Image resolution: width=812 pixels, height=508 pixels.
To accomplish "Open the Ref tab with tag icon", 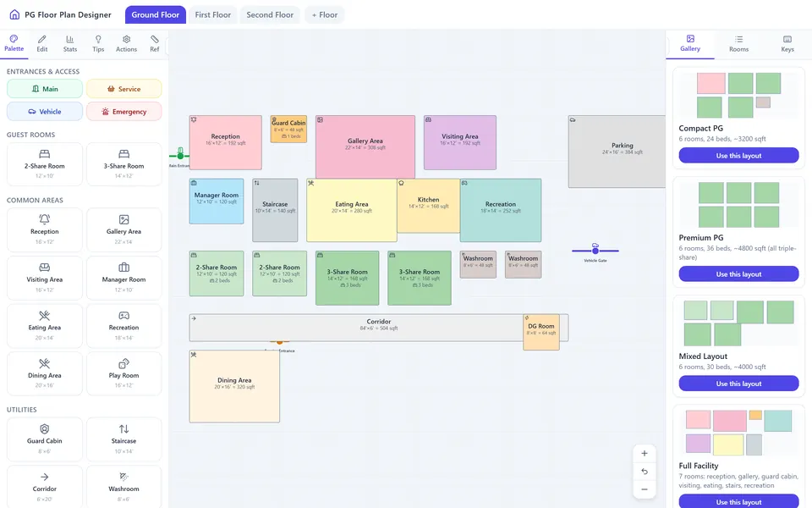I will coord(154,43).
